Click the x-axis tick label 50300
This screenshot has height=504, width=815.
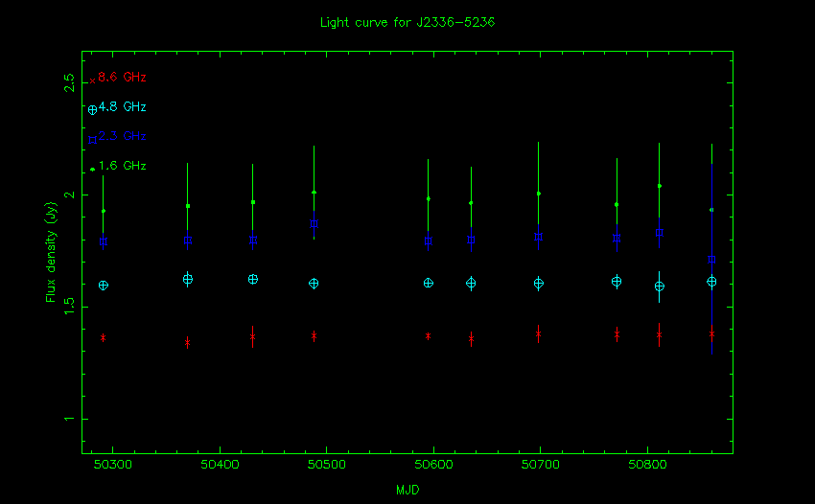click(113, 465)
